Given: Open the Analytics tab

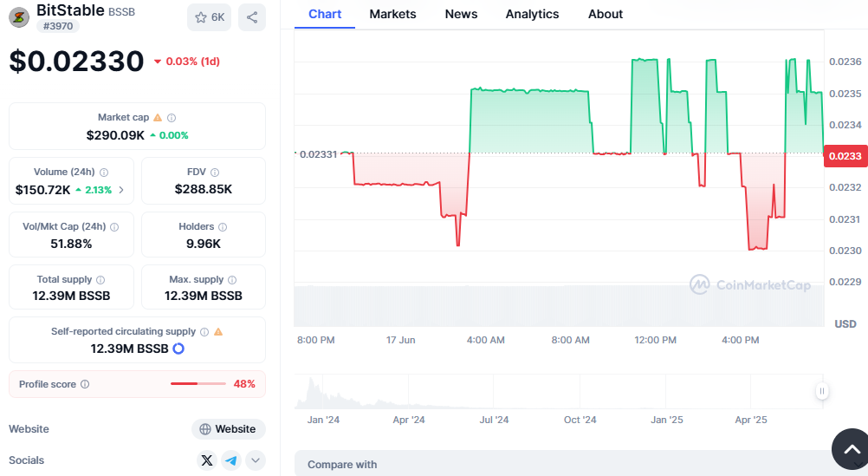Looking at the screenshot, I should [x=532, y=15].
